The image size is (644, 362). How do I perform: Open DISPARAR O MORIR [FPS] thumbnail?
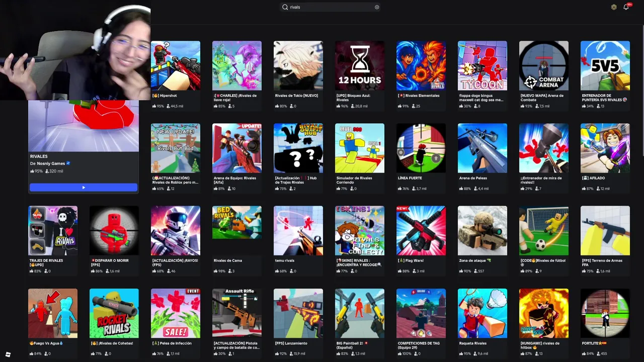tap(114, 231)
